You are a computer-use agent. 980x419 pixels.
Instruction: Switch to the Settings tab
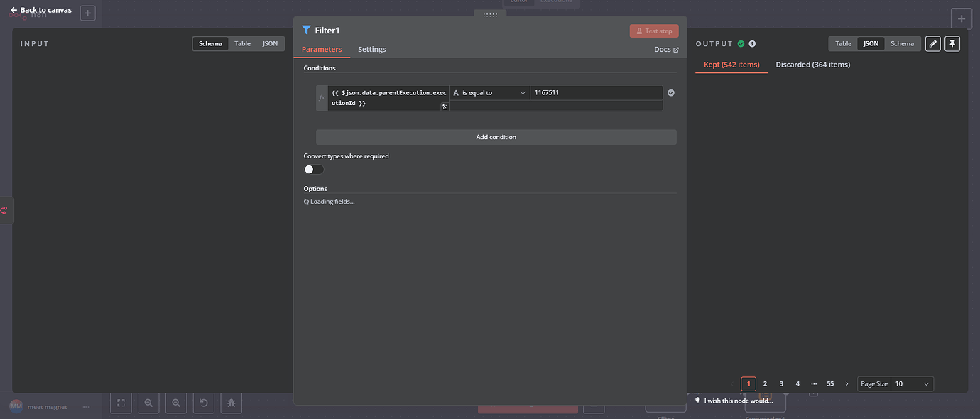[x=371, y=50]
